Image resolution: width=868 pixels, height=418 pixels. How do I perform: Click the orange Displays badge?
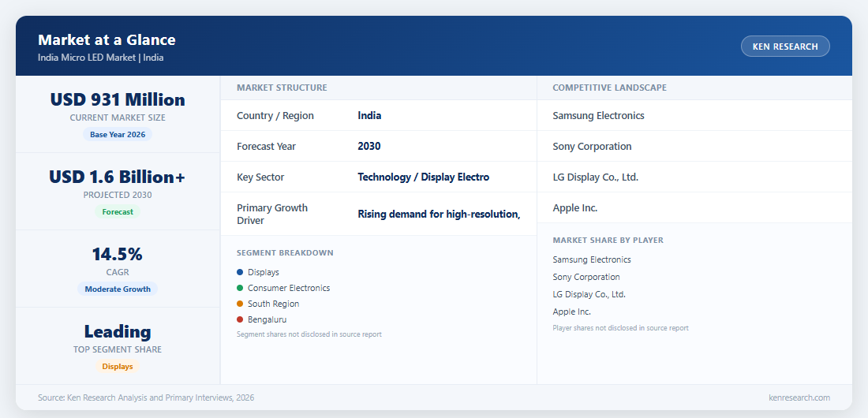(x=118, y=367)
